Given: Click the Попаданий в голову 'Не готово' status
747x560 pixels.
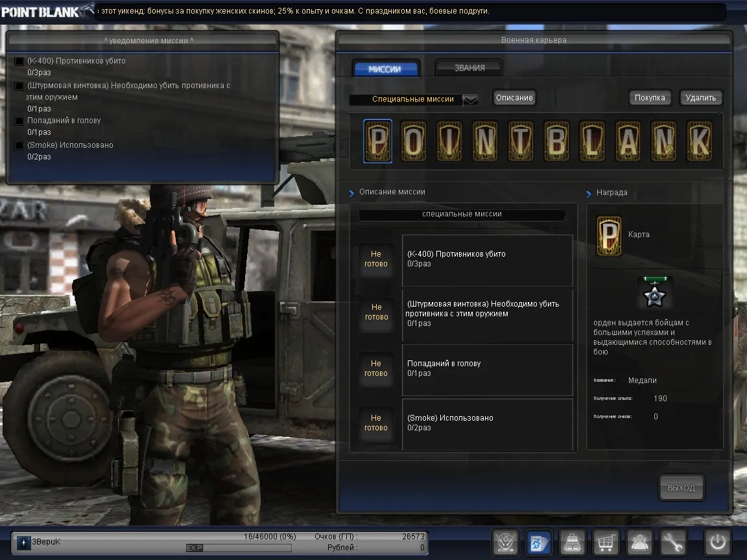Looking at the screenshot, I should 376,369.
